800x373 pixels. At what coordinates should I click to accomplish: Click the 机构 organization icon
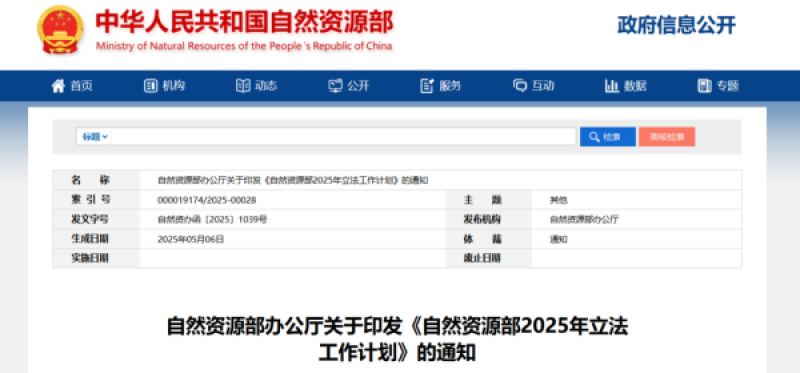[151, 86]
